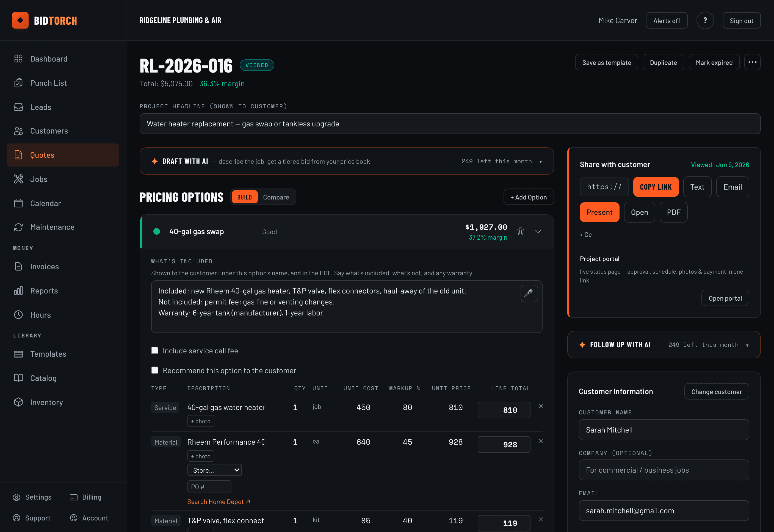Open Support in the sidebar footer
The height and width of the screenshot is (532, 774).
[x=32, y=518]
